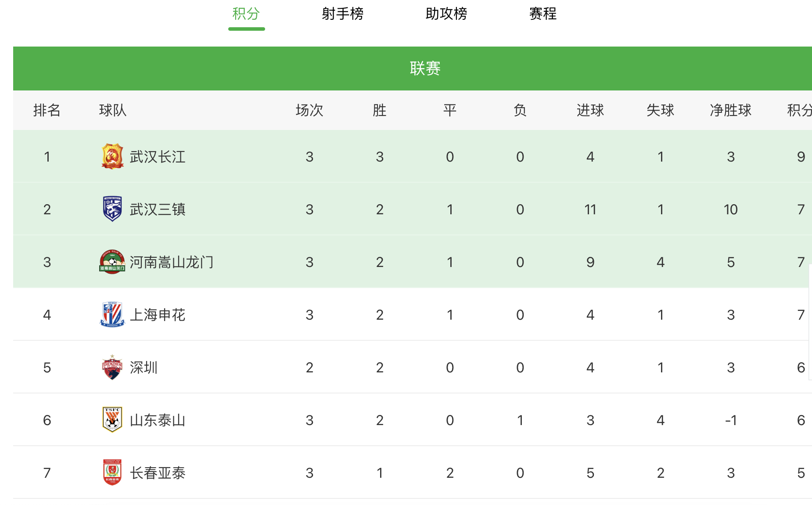
Task: Open the 武汉长江 team name link
Action: 158,157
